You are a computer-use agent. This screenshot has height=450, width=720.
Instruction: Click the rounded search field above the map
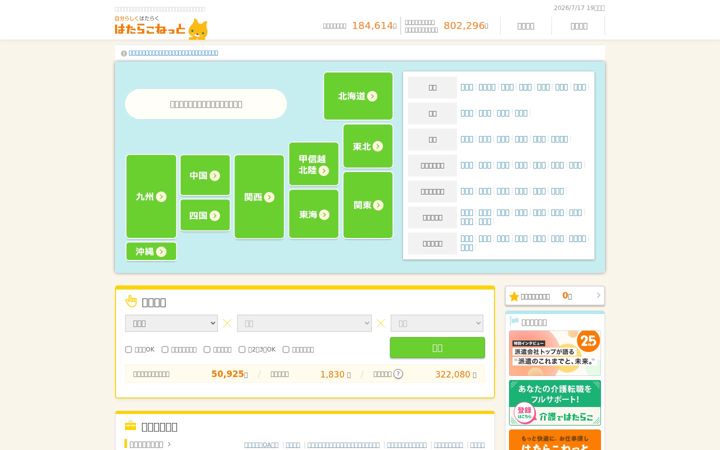[x=206, y=104]
